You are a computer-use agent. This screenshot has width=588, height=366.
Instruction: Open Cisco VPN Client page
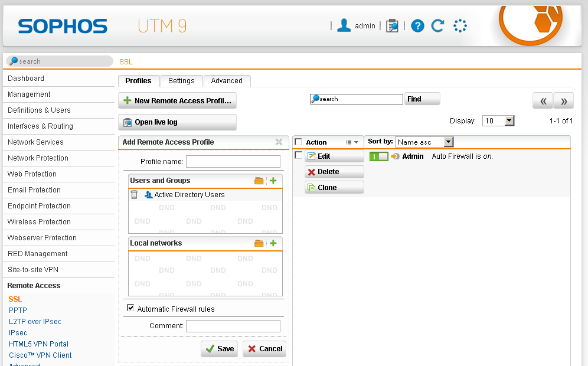coord(40,355)
